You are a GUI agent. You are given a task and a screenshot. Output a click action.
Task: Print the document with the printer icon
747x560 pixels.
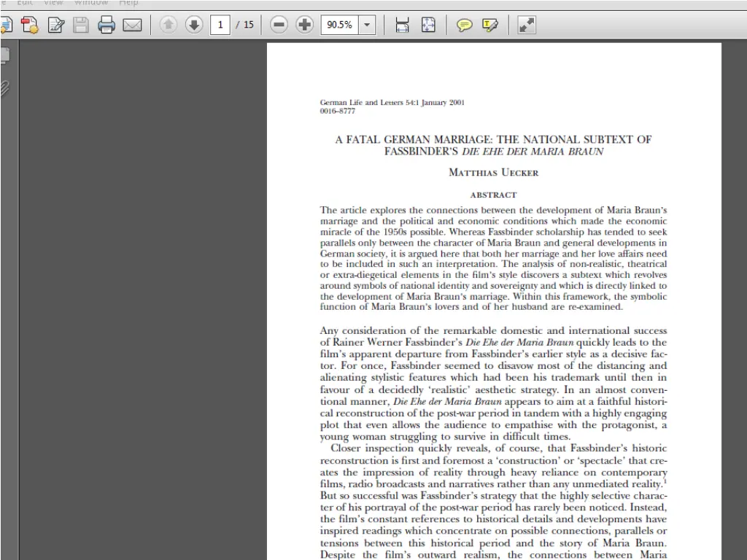pyautogui.click(x=107, y=25)
